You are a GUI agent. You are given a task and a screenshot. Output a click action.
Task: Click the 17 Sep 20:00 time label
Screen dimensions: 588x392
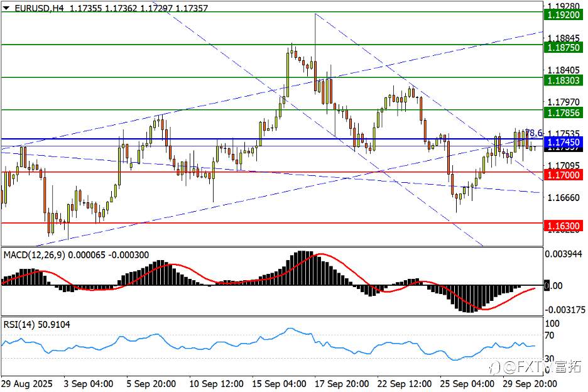click(342, 384)
